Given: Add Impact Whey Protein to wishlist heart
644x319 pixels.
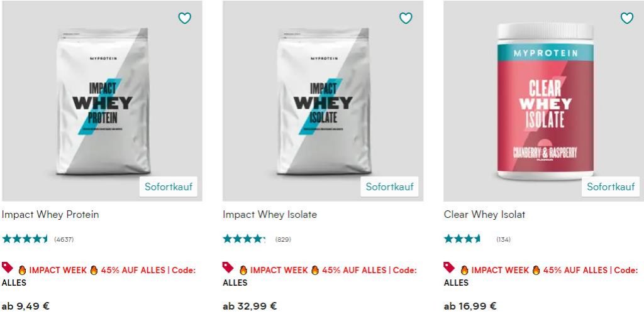Looking at the screenshot, I should 184,18.
